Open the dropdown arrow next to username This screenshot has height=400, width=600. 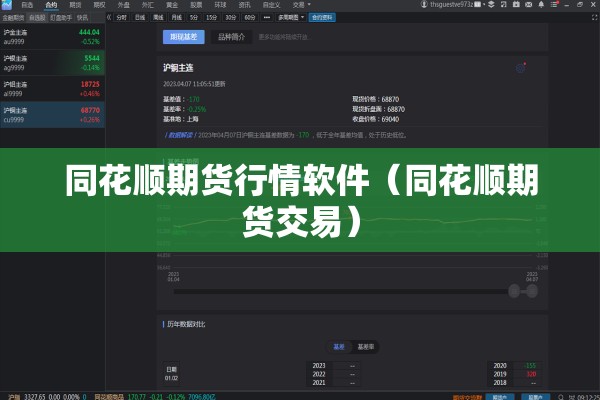484,5
